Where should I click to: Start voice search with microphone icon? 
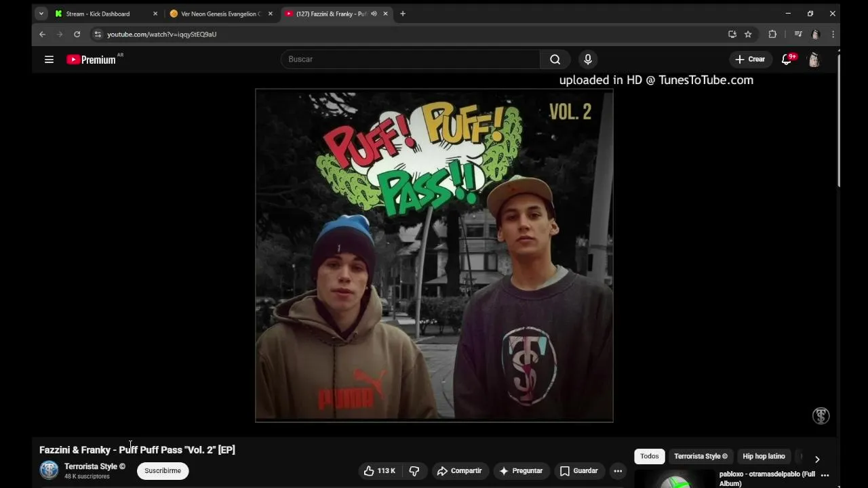point(588,60)
